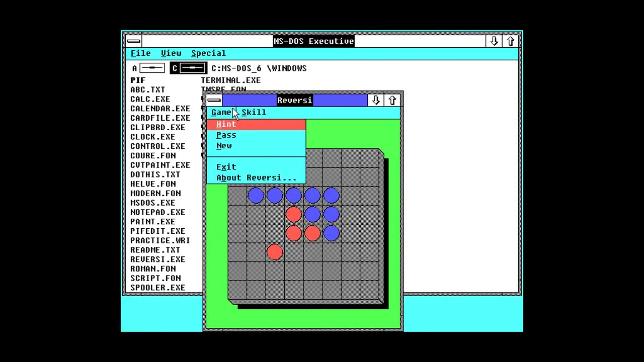This screenshot has width=644, height=362.
Task: Open the Reversi window control menu box
Action: coord(214,100)
